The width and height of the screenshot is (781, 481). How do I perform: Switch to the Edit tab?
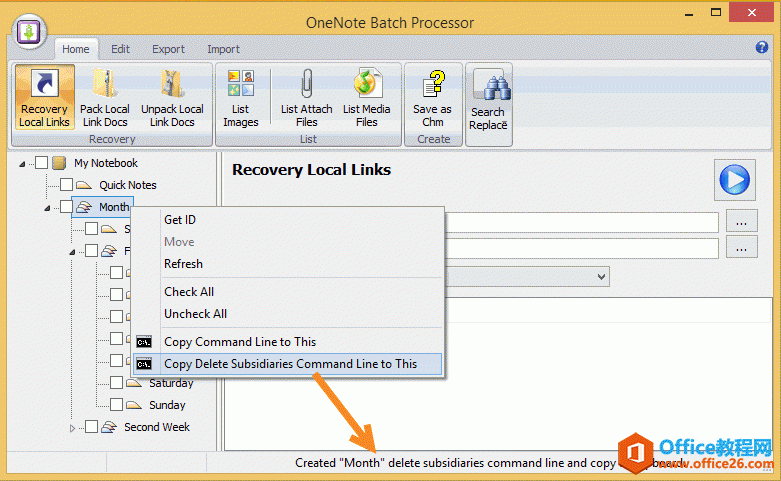(120, 49)
